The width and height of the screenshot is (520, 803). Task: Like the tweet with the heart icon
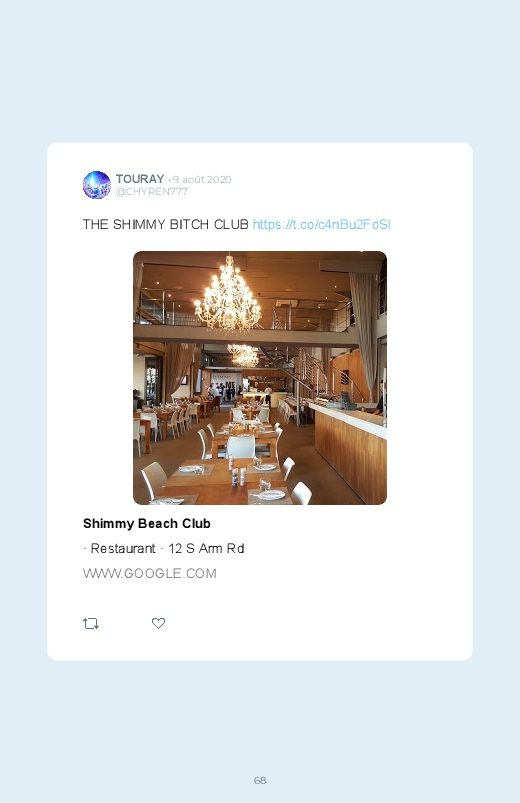[x=158, y=623]
